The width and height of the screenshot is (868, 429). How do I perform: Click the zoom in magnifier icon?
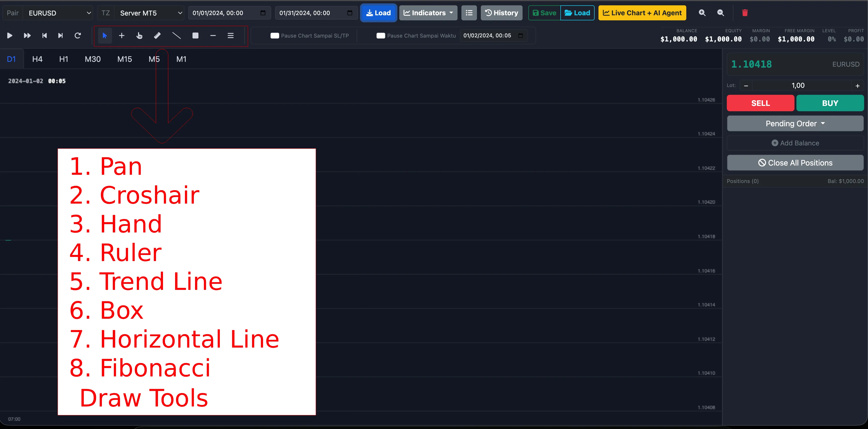click(702, 13)
